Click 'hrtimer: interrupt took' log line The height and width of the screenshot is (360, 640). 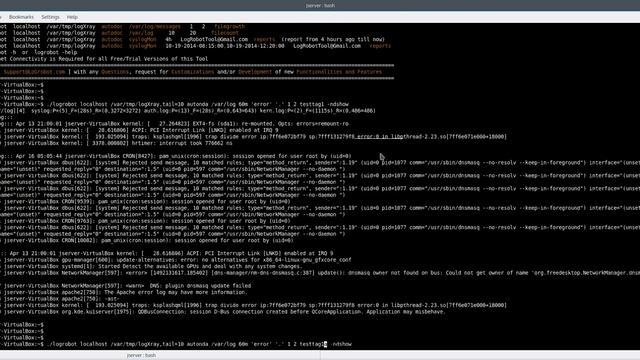[x=116, y=143]
